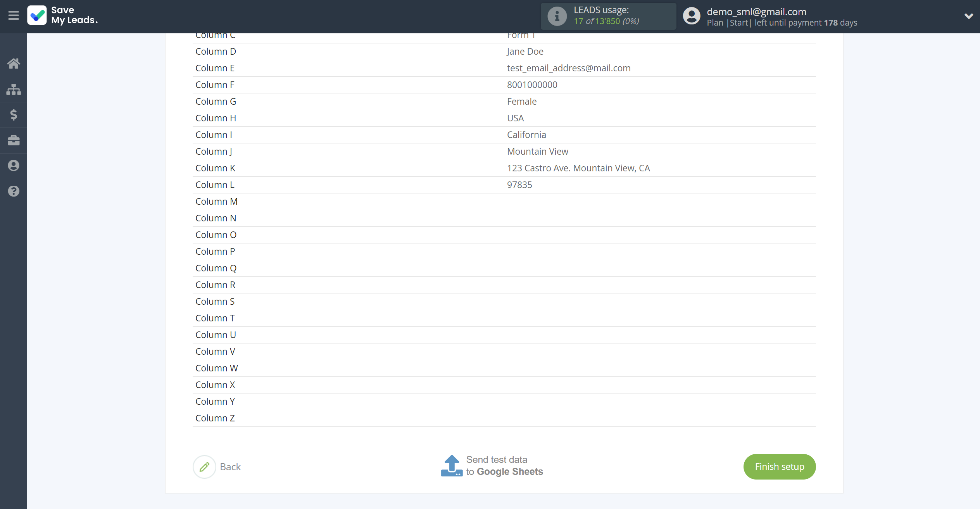The width and height of the screenshot is (980, 509).
Task: Click the Column L label
Action: coord(215,185)
